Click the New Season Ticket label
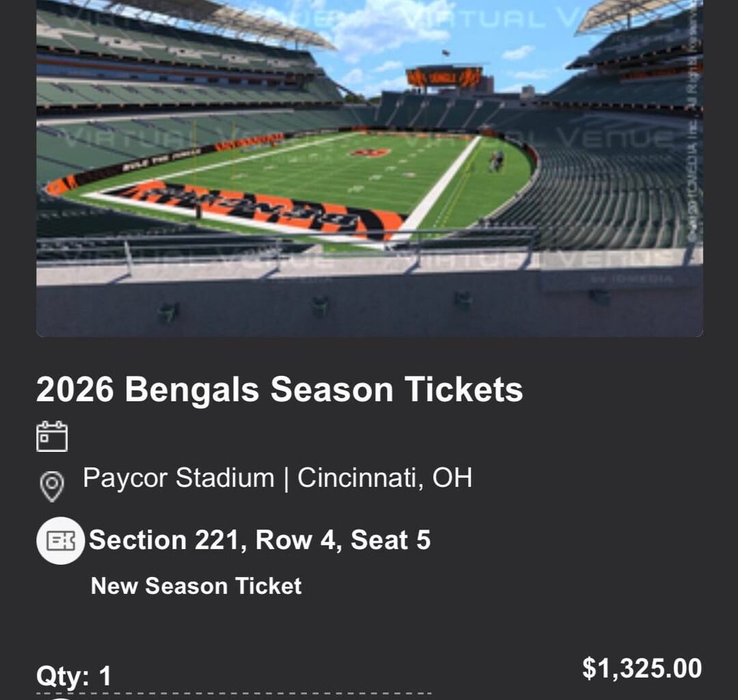Viewport: 738px width, 700px height. coord(197,586)
